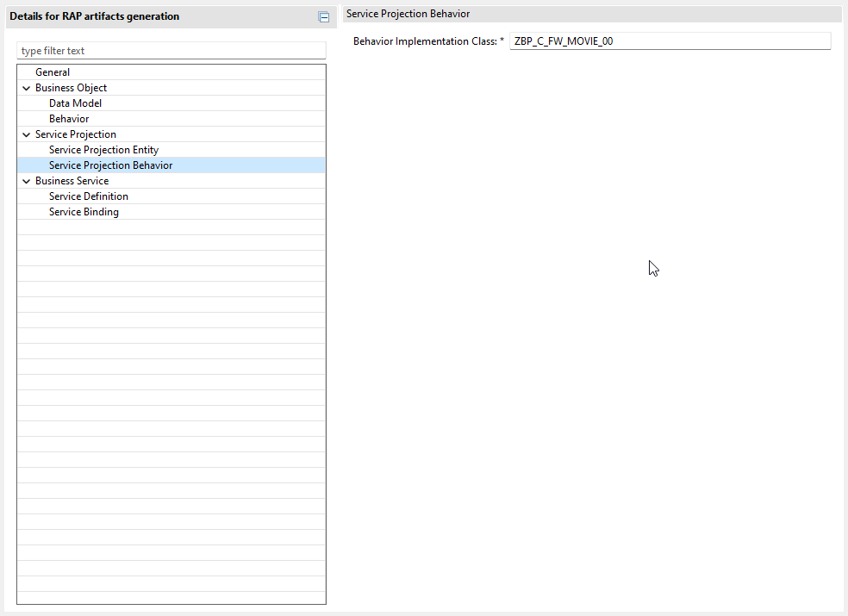This screenshot has height=616, width=848.
Task: Open the Behavior item under Business Object
Action: (x=69, y=118)
